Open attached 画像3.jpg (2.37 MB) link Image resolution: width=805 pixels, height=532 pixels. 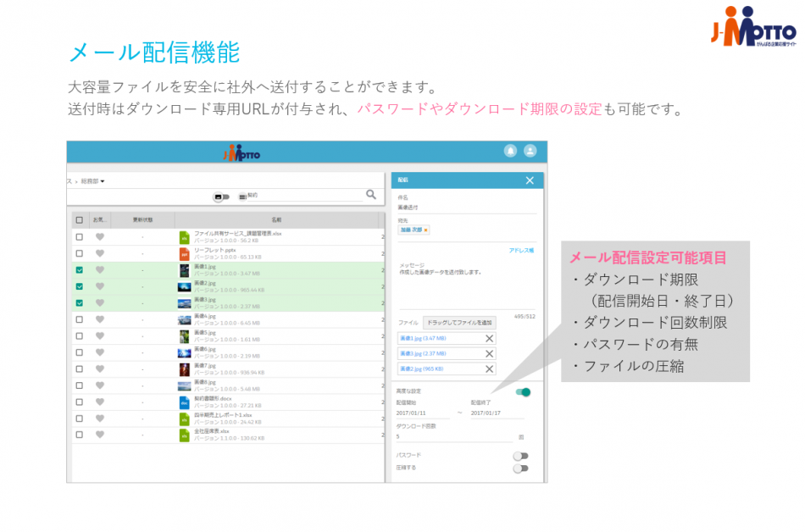423,354
